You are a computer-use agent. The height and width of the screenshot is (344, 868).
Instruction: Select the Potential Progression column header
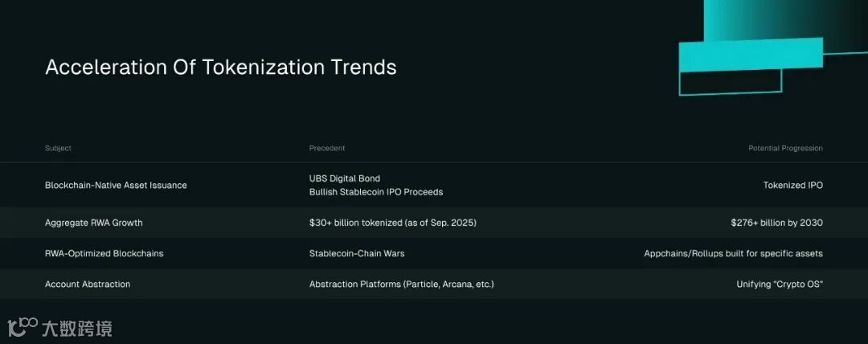pos(785,149)
